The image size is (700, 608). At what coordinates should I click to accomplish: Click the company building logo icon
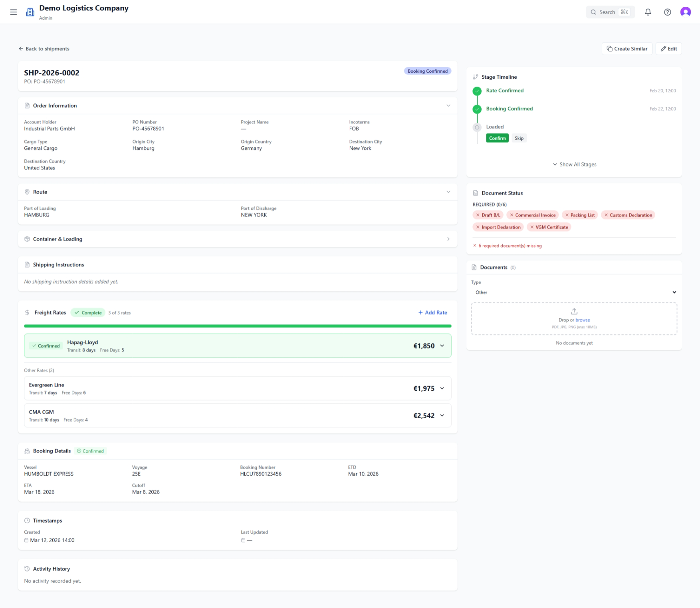pos(30,12)
